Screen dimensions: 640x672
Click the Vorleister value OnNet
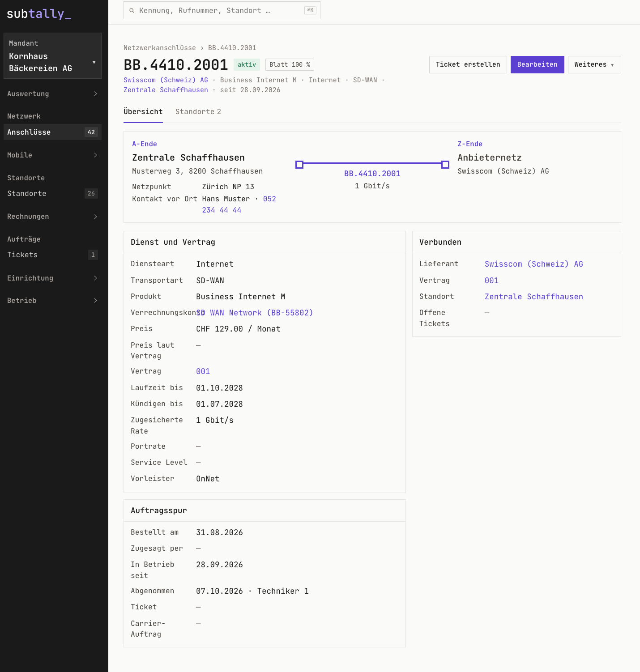tap(208, 479)
